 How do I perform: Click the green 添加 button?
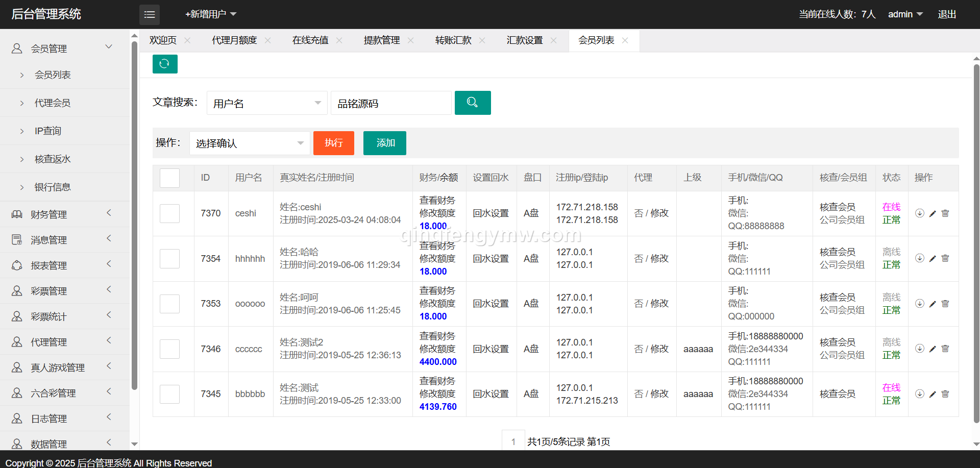[385, 143]
